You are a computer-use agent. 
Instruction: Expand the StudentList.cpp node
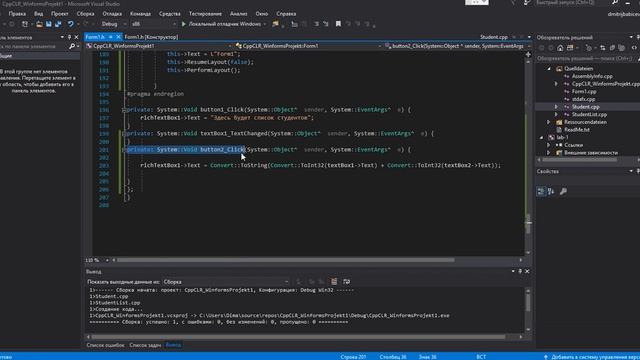click(556, 115)
